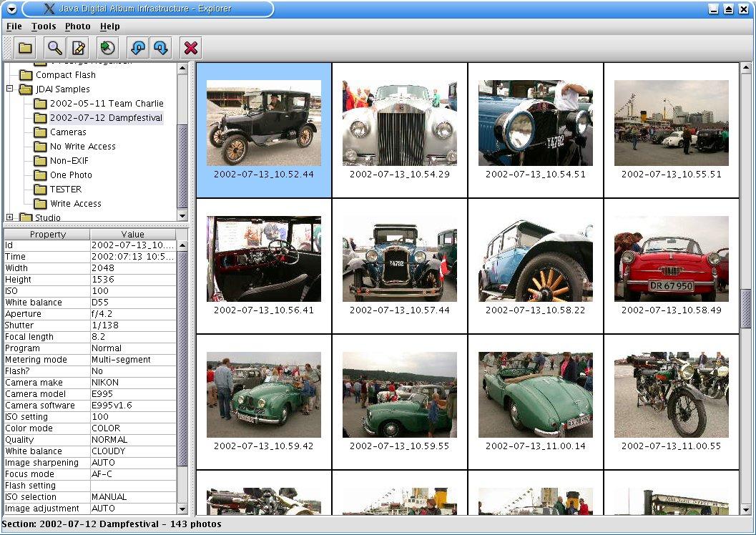Viewport: 756px width, 535px height.
Task: Select photo 2002-07-13_10.58.49 red small car
Action: pyautogui.click(x=671, y=266)
